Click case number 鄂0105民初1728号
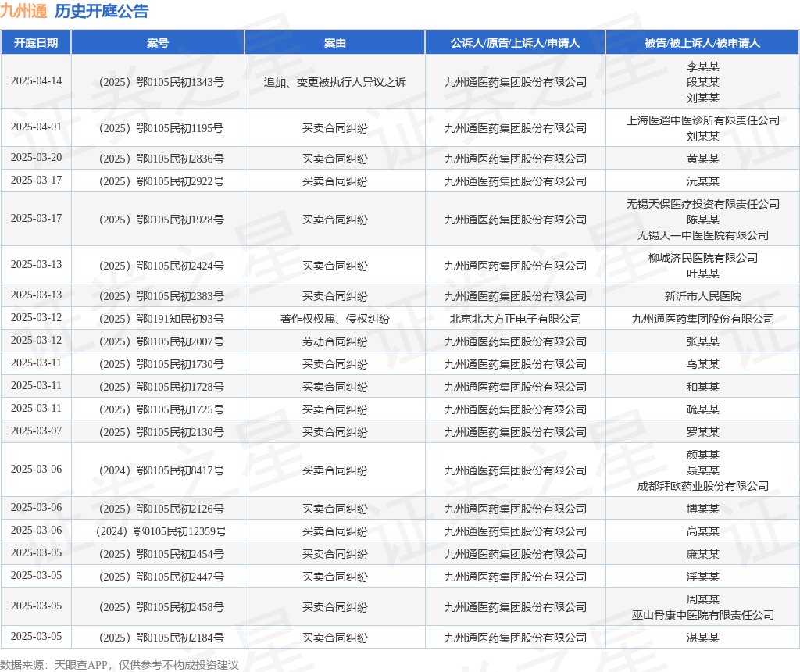The height and width of the screenshot is (672, 800). (x=161, y=387)
